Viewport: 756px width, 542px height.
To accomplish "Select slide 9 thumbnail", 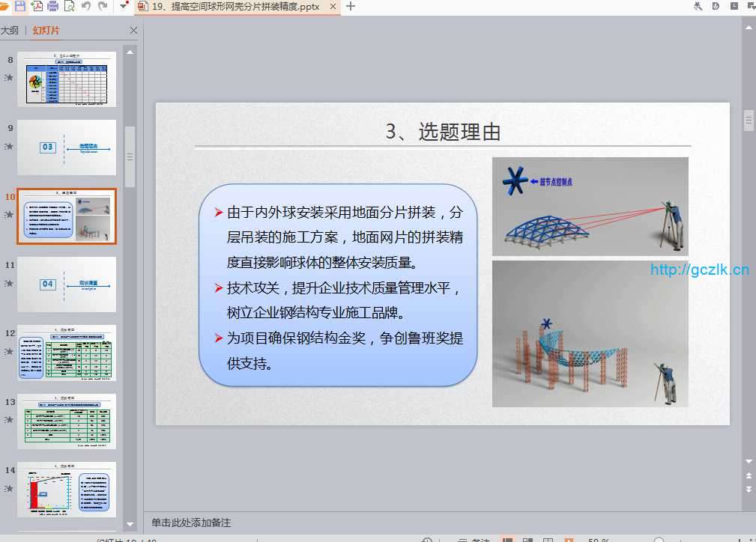I will [x=67, y=147].
